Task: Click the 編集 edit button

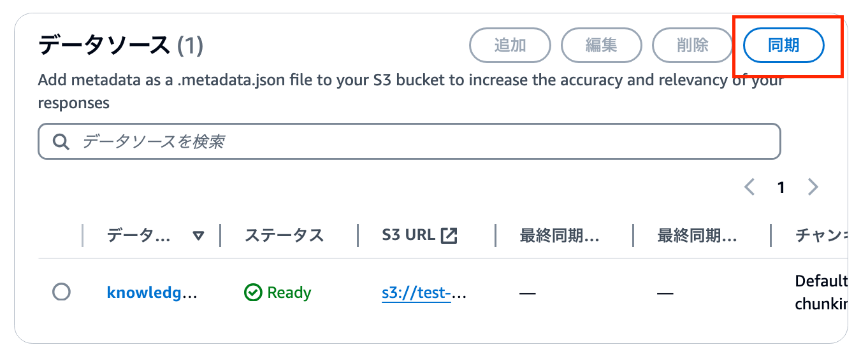Action: point(602,45)
